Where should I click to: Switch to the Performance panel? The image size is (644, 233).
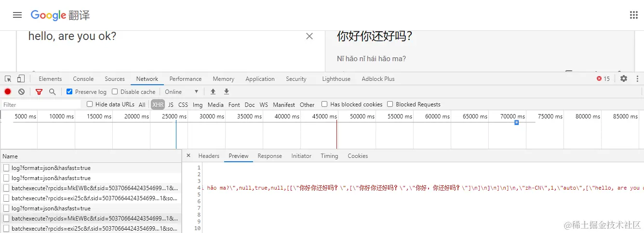186,79
